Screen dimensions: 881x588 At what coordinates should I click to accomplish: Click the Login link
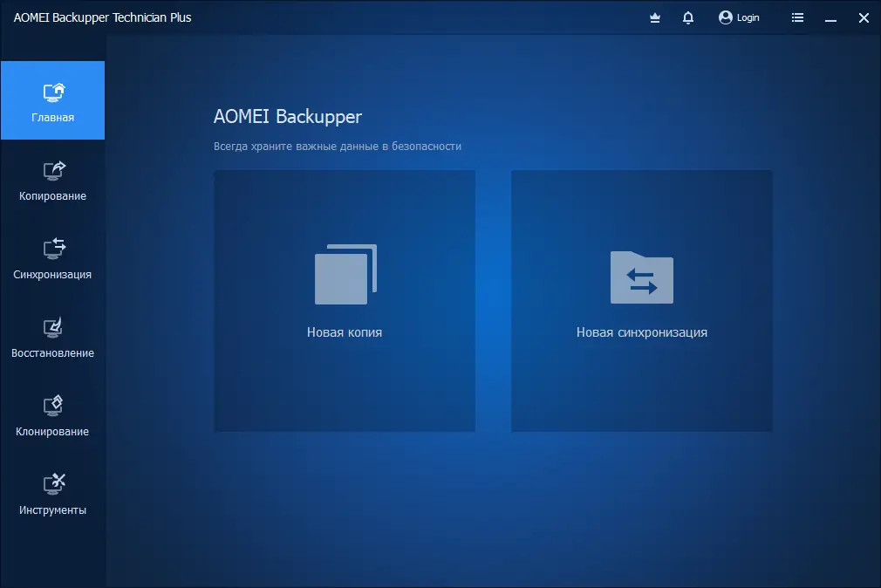[x=747, y=17]
